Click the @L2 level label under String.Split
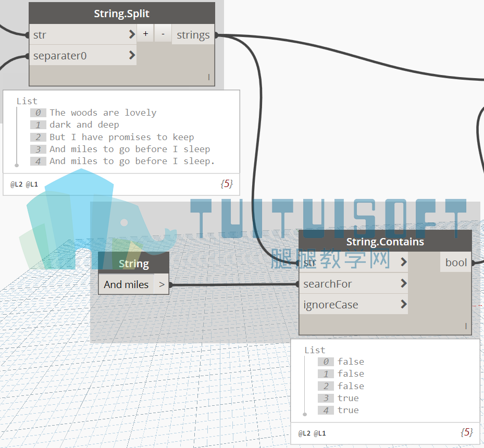Screen dimensions: 484x448 pyautogui.click(x=17, y=184)
